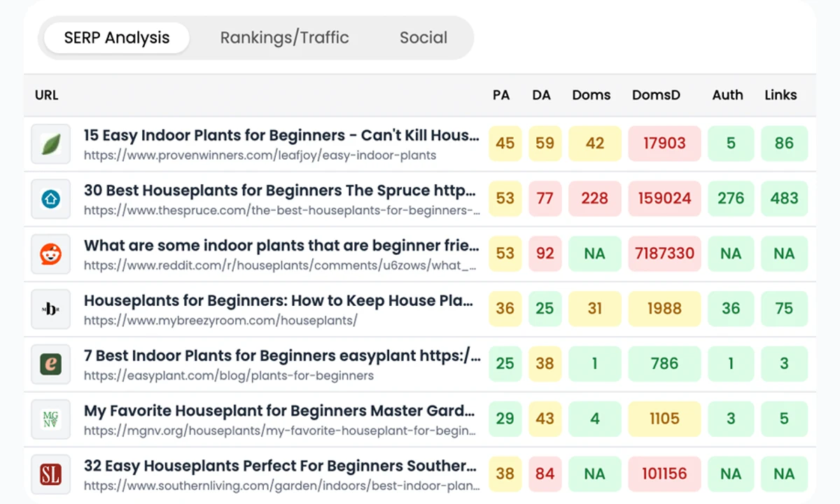
Task: Click the easyplant.com/blog URL text
Action: click(x=229, y=376)
